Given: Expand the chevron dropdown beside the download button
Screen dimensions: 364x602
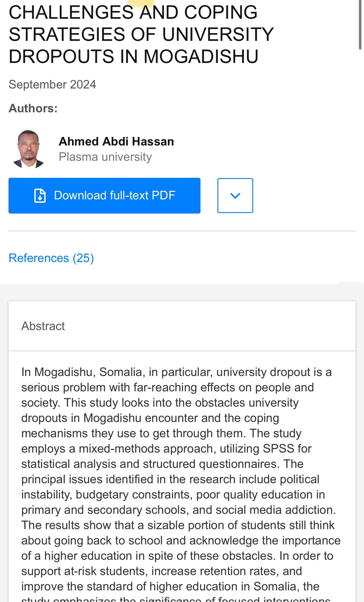Looking at the screenshot, I should pos(235,195).
